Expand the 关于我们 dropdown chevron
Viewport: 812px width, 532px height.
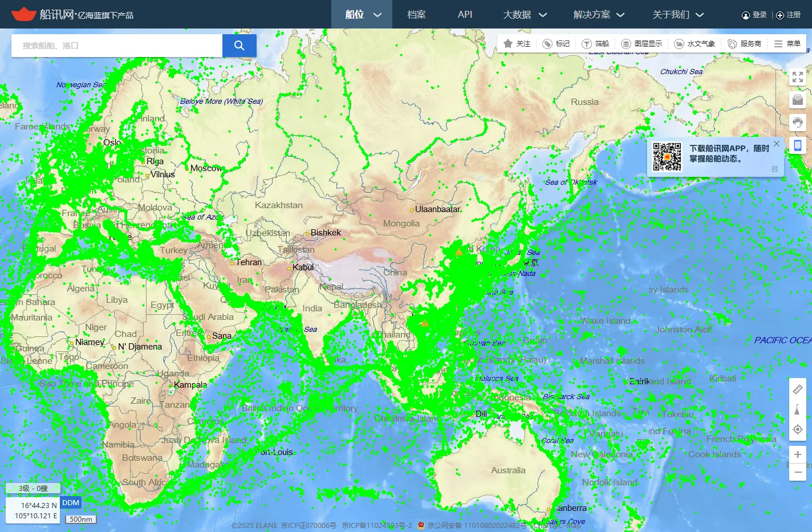click(700, 15)
